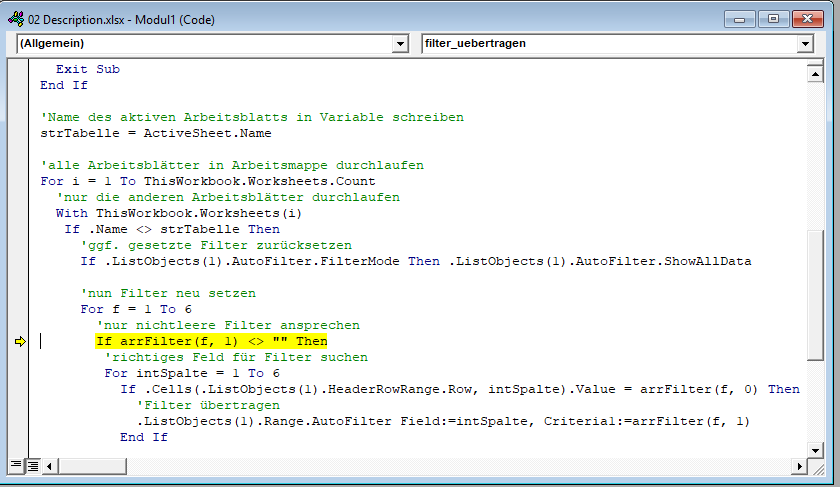Place cursor on 'strTabelle = ActiveSheet.Name' line

(x=155, y=133)
